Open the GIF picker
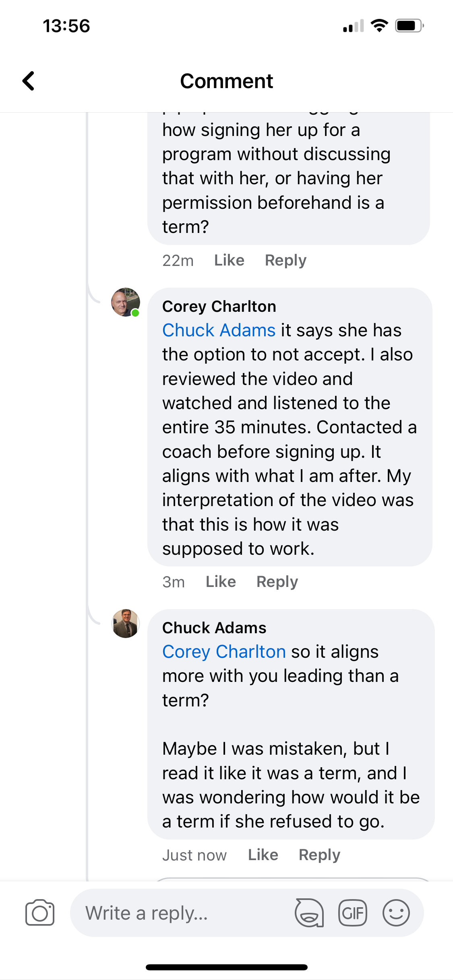Viewport: 453px width, 980px height. [352, 912]
